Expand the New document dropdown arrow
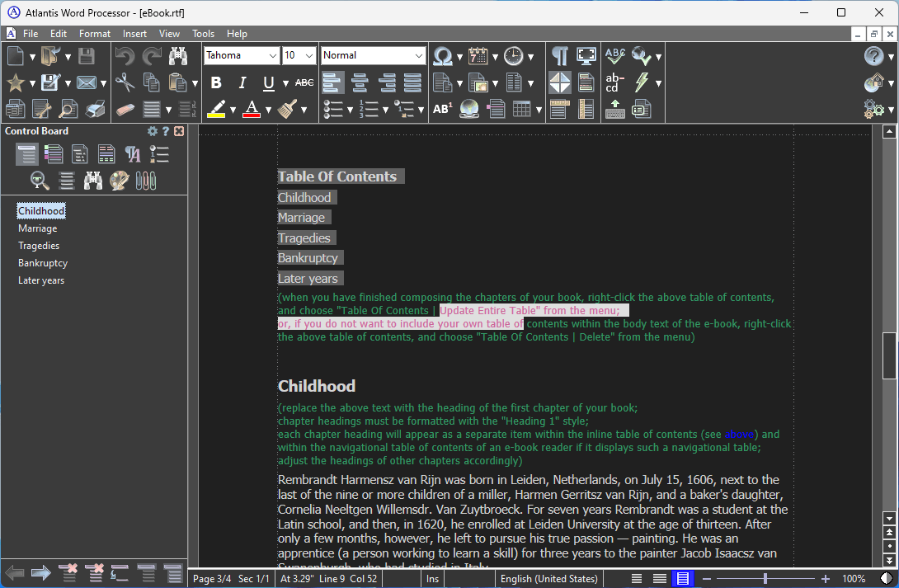Viewport: 899px width, 588px height. point(32,57)
